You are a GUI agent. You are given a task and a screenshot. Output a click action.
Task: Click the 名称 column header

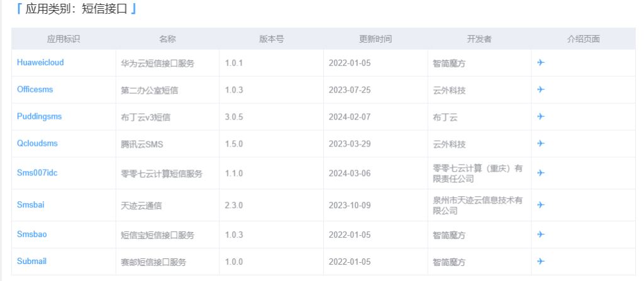pyautogui.click(x=167, y=39)
